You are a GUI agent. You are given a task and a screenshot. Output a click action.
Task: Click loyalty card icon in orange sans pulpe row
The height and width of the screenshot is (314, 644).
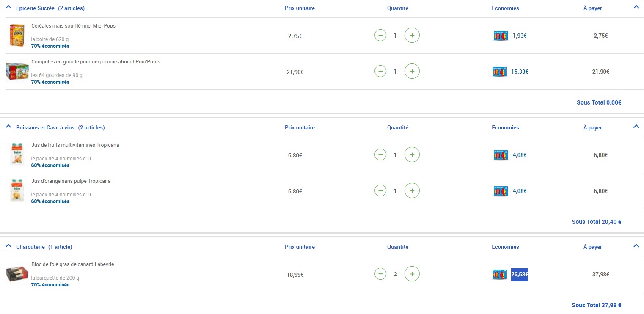point(501,191)
